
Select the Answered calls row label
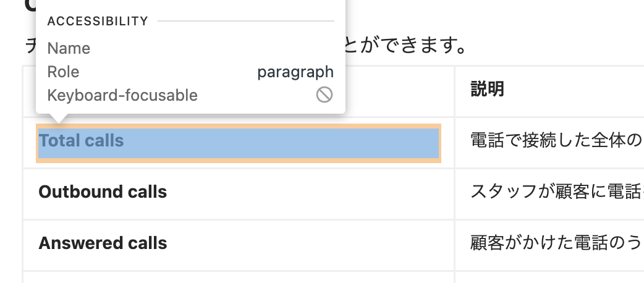(x=103, y=243)
